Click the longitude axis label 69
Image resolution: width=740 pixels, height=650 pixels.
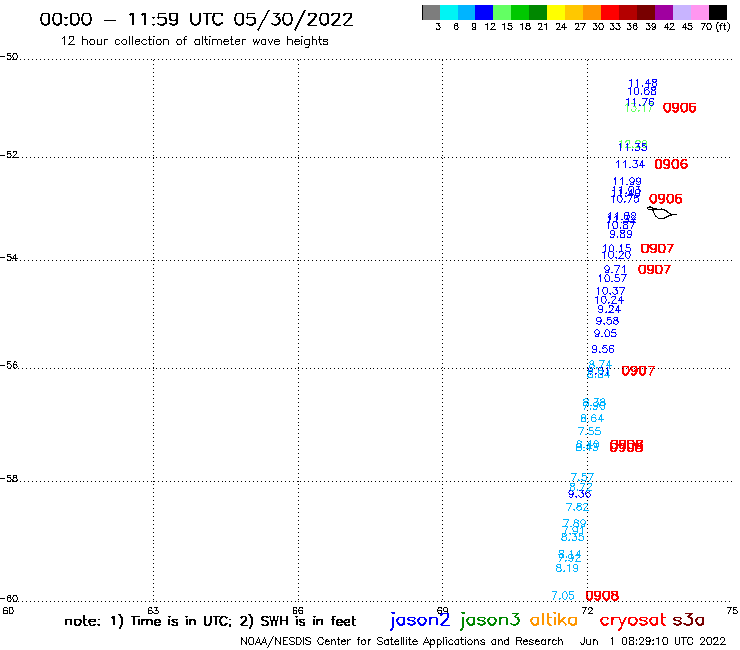[x=442, y=610]
